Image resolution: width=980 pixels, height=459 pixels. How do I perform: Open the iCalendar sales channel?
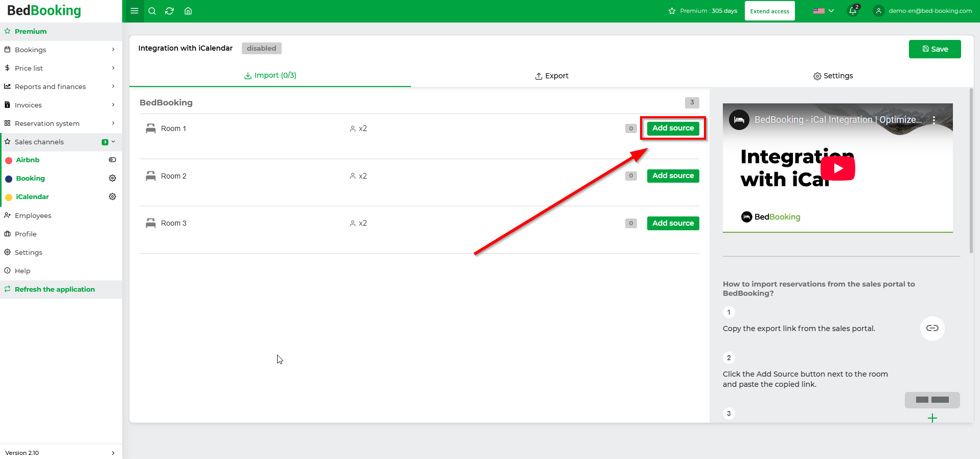(x=32, y=196)
